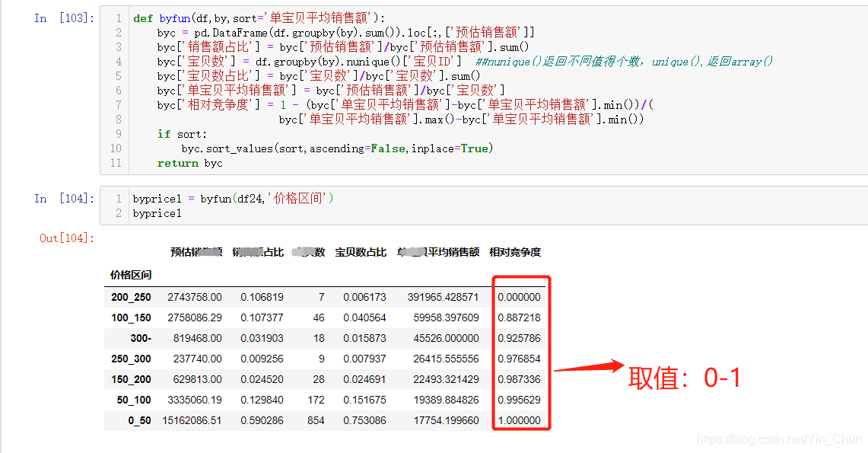Click the 相对竞争度 value 0.995629
This screenshot has height=453, width=868.
coord(520,399)
